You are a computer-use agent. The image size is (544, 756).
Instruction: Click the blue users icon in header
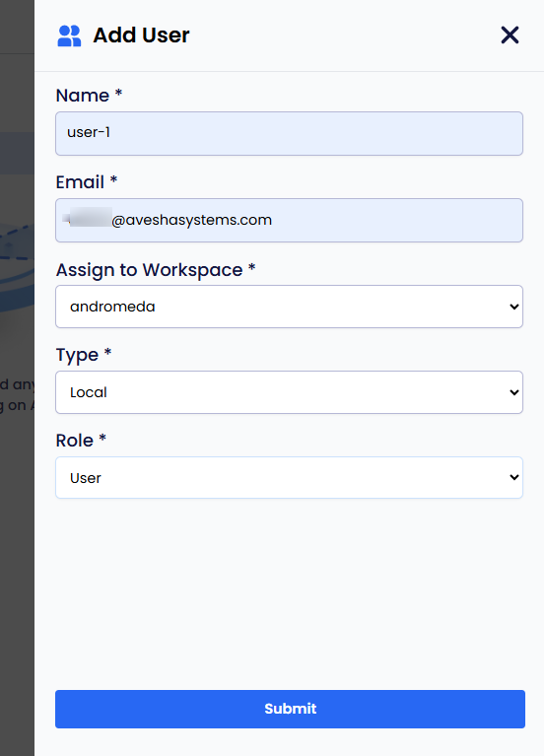(x=69, y=35)
